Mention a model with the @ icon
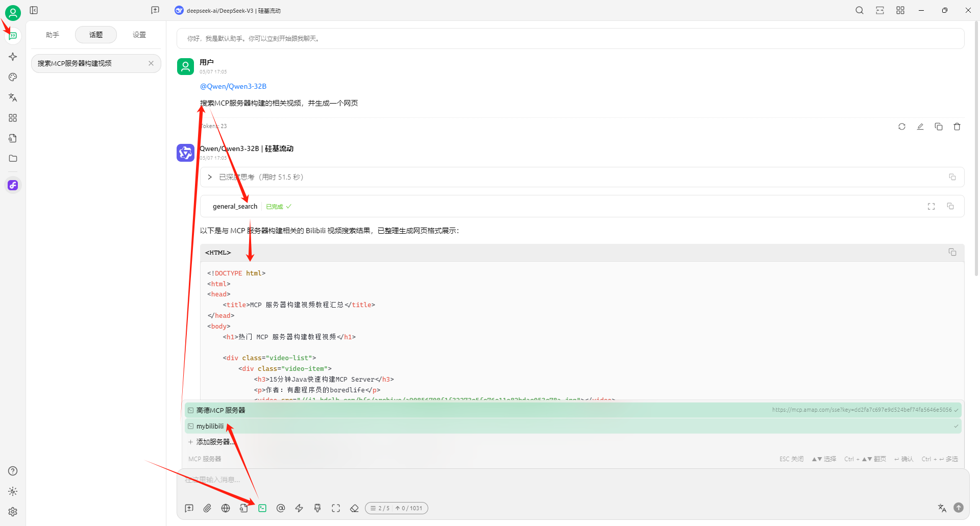The width and height of the screenshot is (980, 526). pyautogui.click(x=281, y=508)
